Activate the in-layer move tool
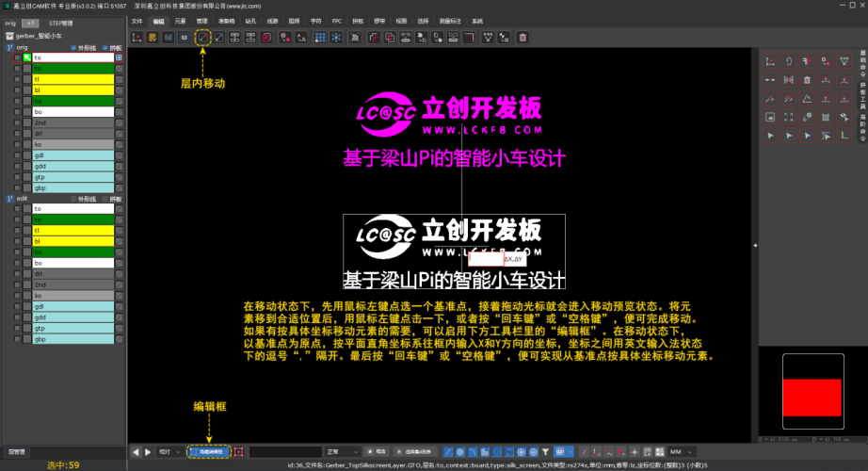868x471 pixels. [203, 38]
